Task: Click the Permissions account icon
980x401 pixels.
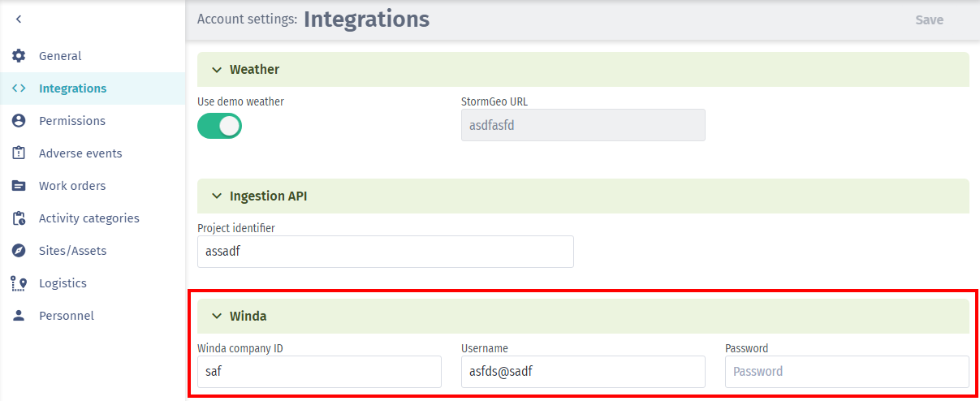Action: pos(19,121)
